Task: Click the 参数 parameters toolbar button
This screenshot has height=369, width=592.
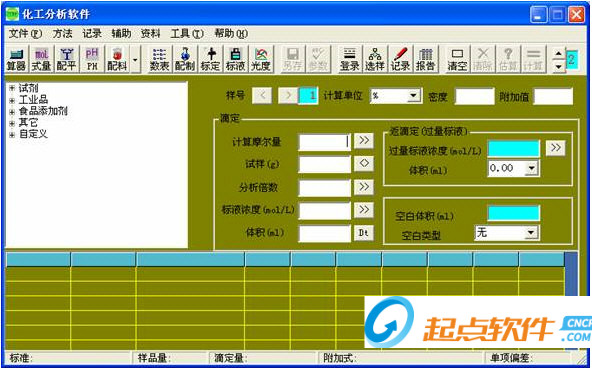Action: point(318,59)
